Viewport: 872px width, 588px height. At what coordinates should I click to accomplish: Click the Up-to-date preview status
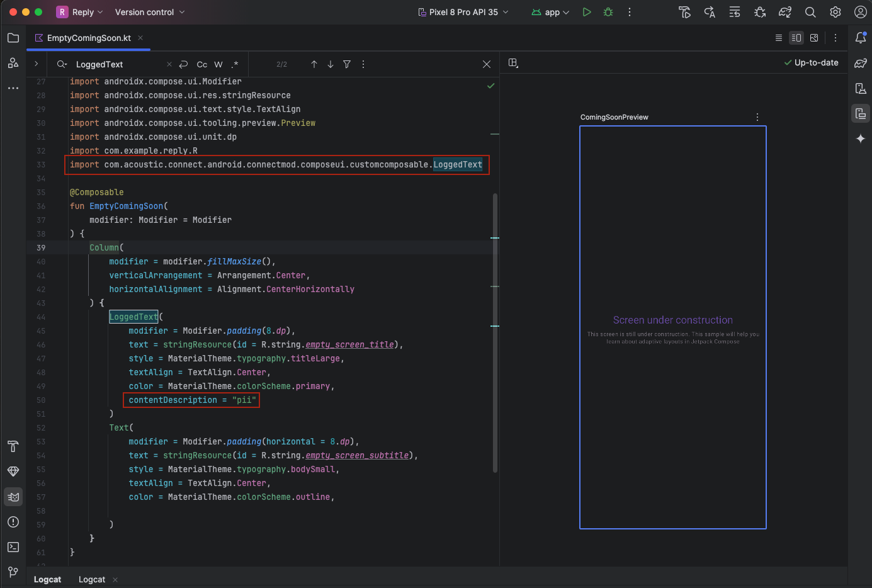click(x=811, y=62)
